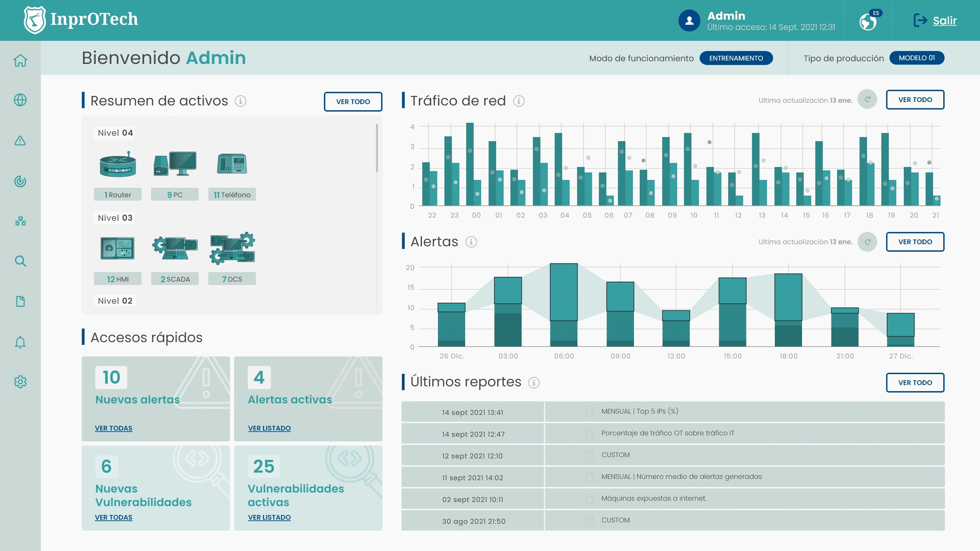
Task: Click VER TODO for Alertas
Action: click(x=915, y=242)
